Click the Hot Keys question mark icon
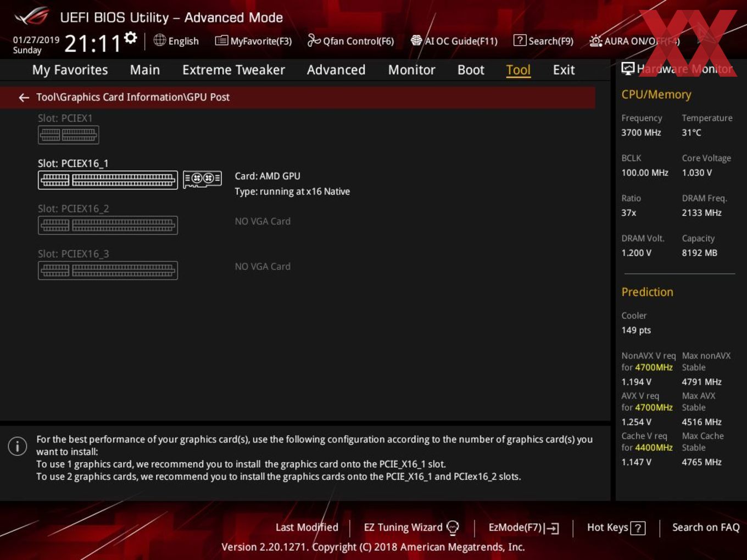 pyautogui.click(x=638, y=528)
